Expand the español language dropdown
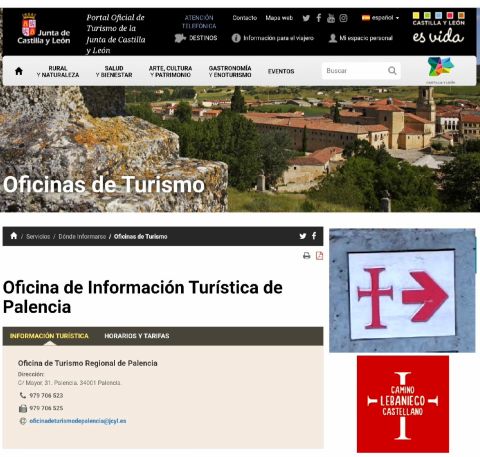 pos(380,18)
